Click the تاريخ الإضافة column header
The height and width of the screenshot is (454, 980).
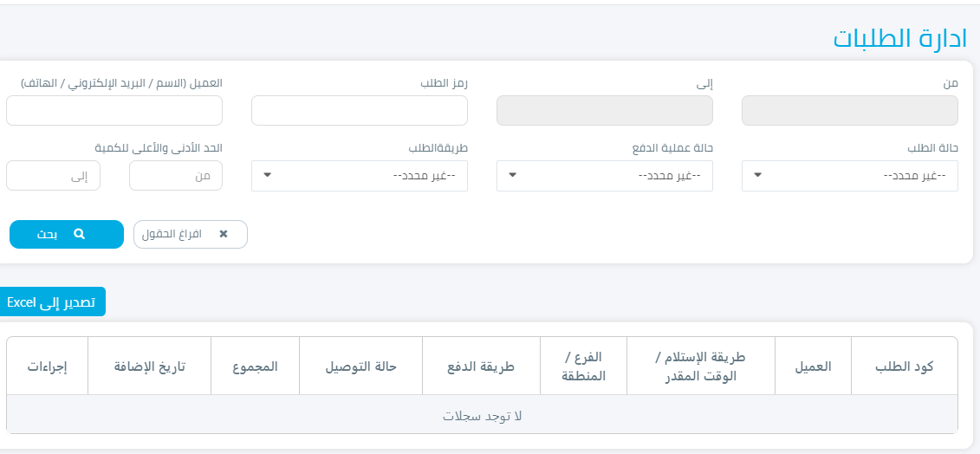point(149,366)
